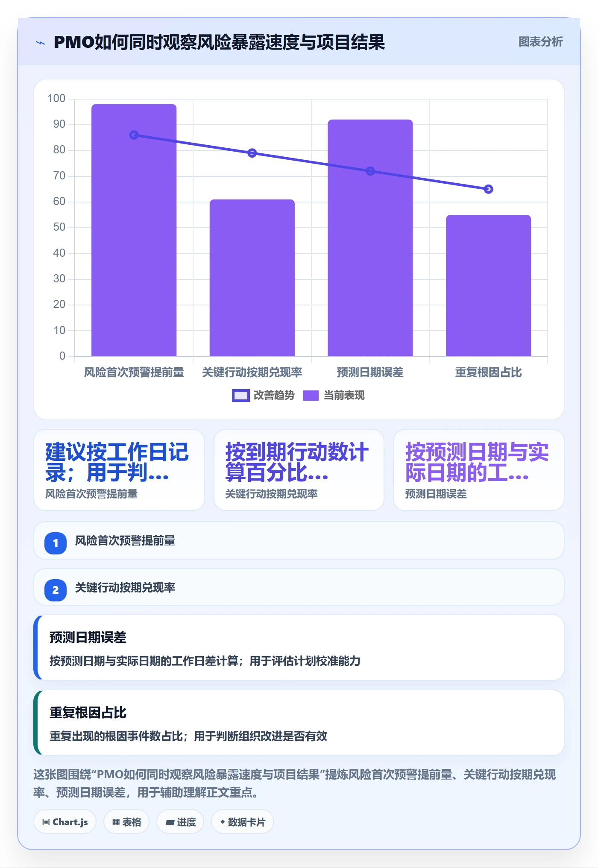598x868 pixels.
Task: Click the grid icon in the 表格 tag
Action: (116, 822)
